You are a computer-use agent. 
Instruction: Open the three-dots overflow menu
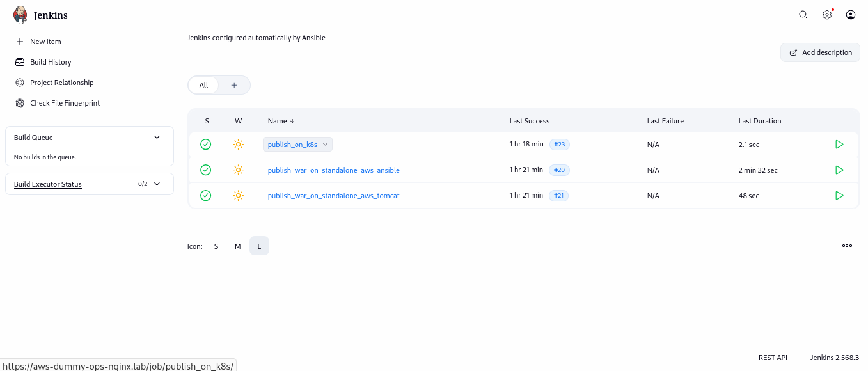coord(847,246)
